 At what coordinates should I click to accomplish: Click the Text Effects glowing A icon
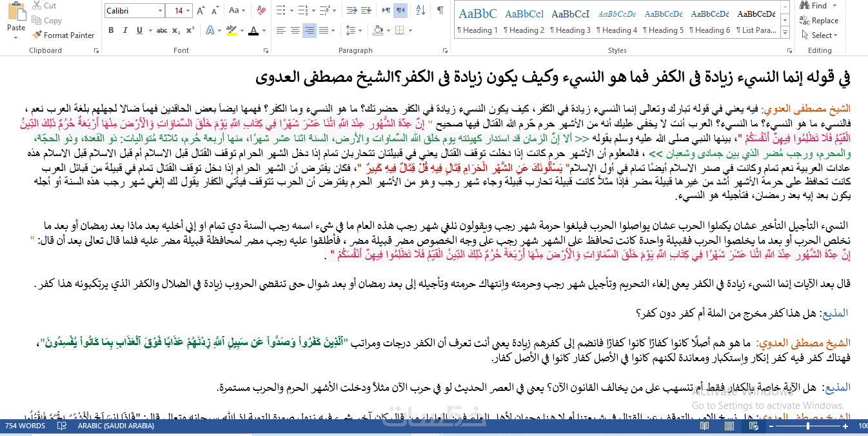[210, 30]
